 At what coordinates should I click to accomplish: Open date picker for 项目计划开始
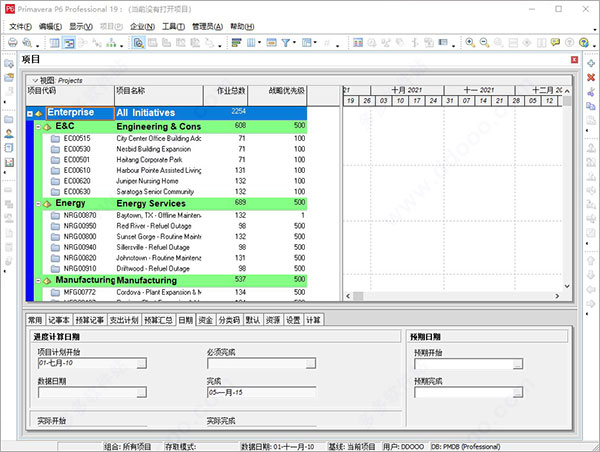click(142, 363)
